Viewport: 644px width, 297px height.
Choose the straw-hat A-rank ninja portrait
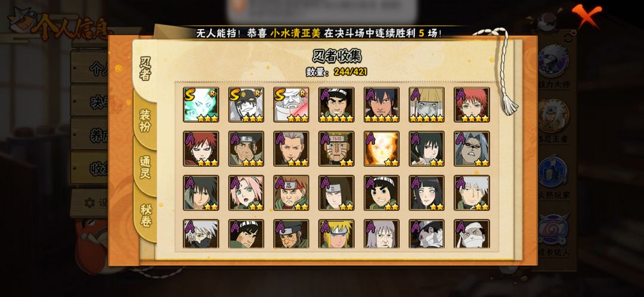(x=427, y=104)
